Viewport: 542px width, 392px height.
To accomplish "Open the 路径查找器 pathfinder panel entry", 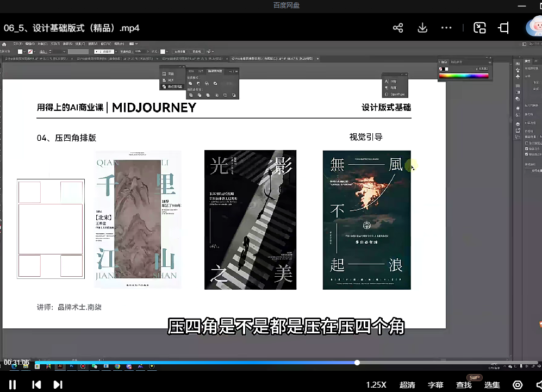I will point(172,86).
